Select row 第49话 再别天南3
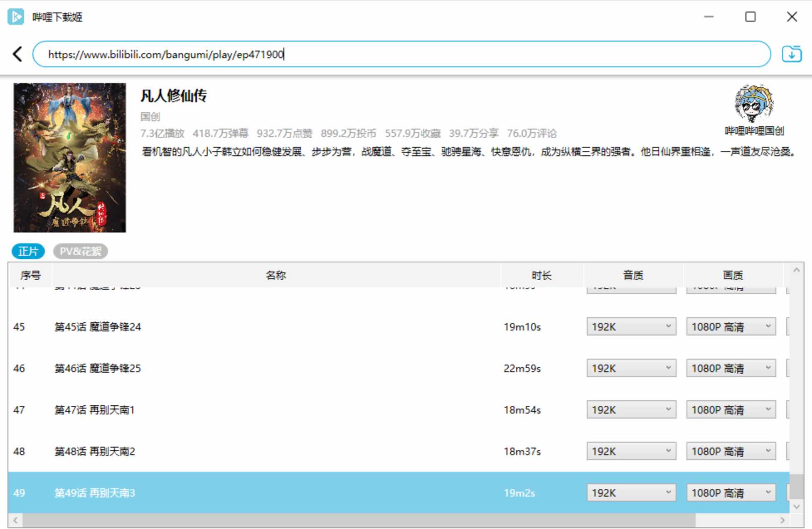Image resolution: width=812 pixels, height=529 pixels. coord(399,492)
